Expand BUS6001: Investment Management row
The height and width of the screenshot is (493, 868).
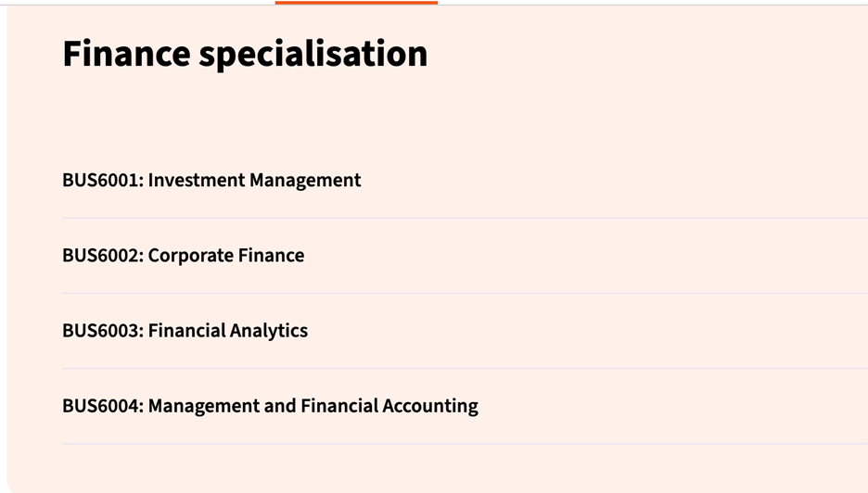(211, 181)
